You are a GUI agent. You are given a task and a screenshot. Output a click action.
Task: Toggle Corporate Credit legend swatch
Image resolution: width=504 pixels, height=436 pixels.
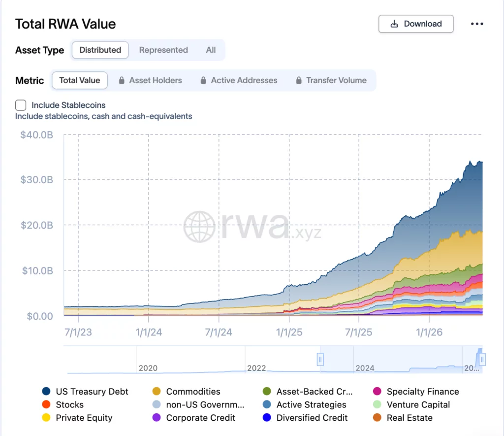point(157,418)
